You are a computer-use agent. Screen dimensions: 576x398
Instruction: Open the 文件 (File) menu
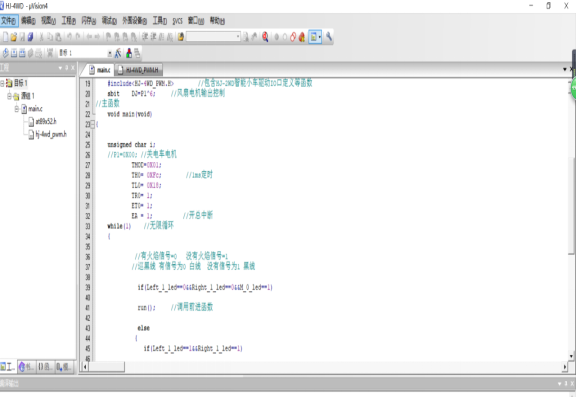[x=8, y=21]
